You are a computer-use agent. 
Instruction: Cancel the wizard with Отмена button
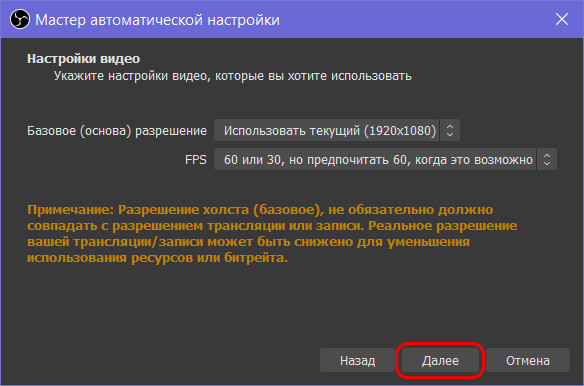coord(527,360)
